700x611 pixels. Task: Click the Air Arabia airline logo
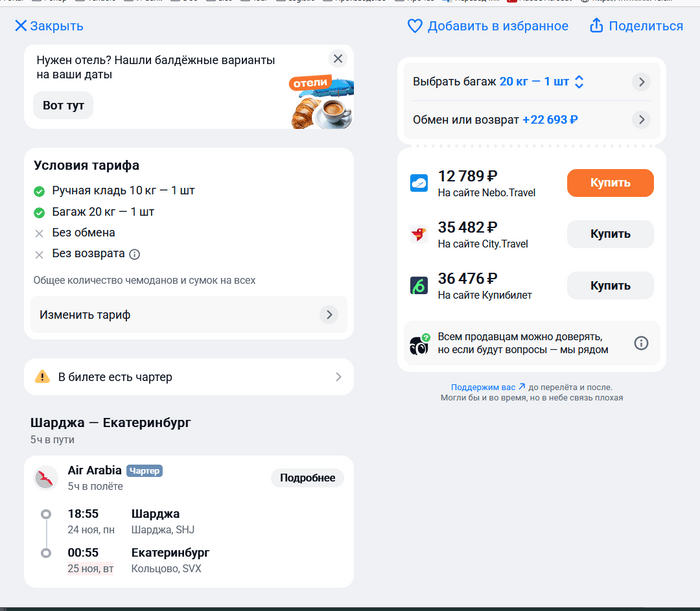pos(45,478)
